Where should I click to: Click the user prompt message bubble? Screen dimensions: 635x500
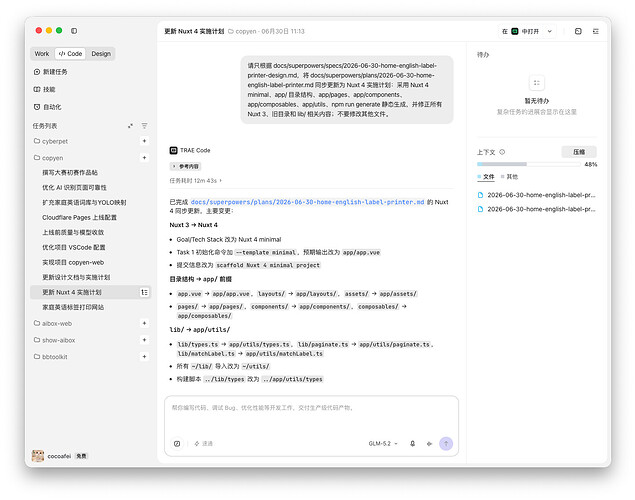[347, 89]
